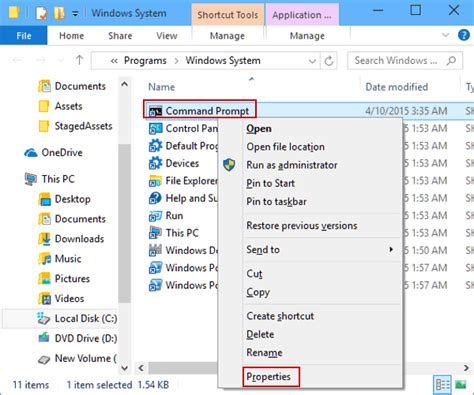The width and height of the screenshot is (474, 395).
Task: Click the Downloads folder icon in sidebar
Action: tap(44, 239)
